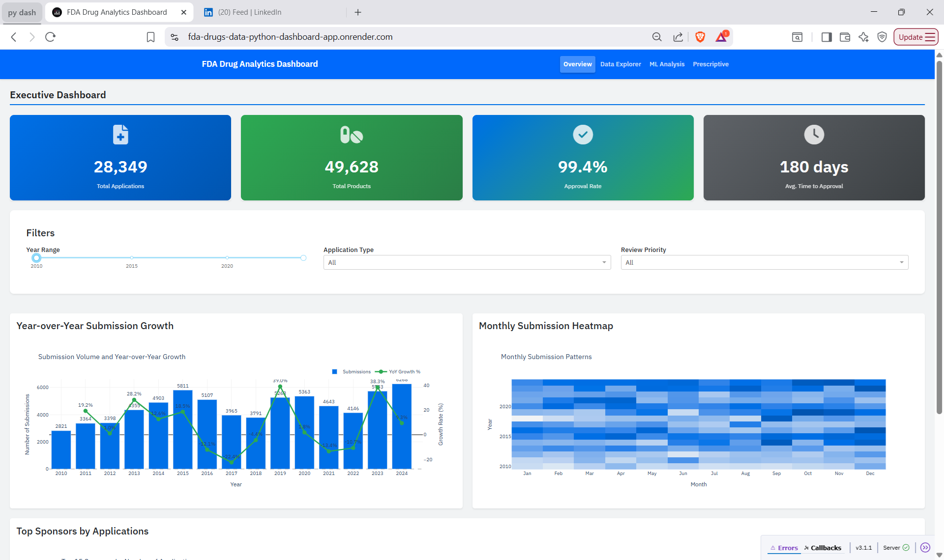Open a new browser tab
Image resolution: width=944 pixels, height=560 pixels.
[x=358, y=12]
